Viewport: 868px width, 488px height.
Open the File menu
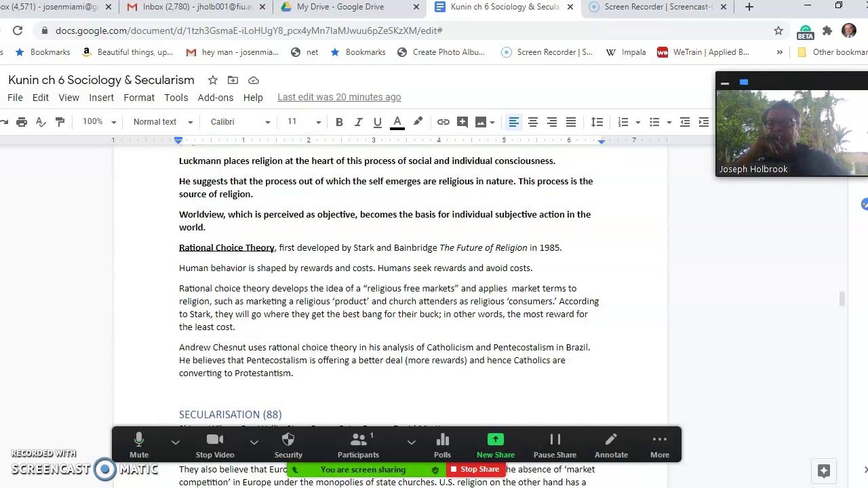click(x=15, y=98)
